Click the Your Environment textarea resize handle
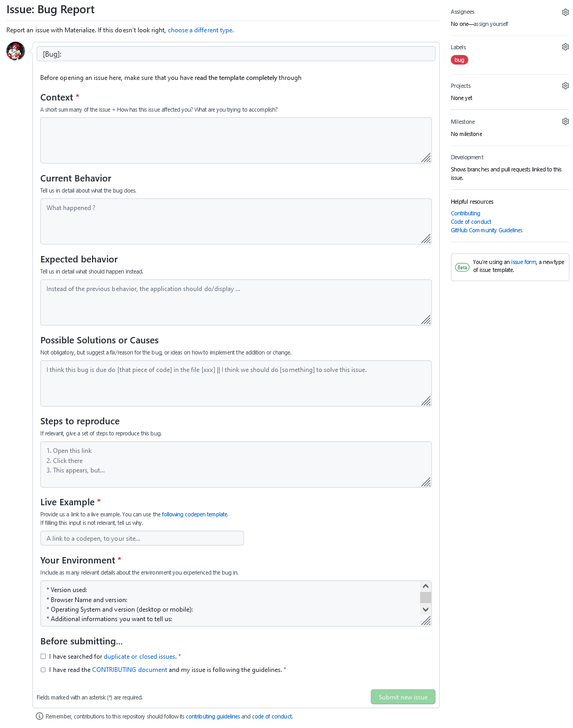This screenshot has height=728, width=573. (x=426, y=621)
